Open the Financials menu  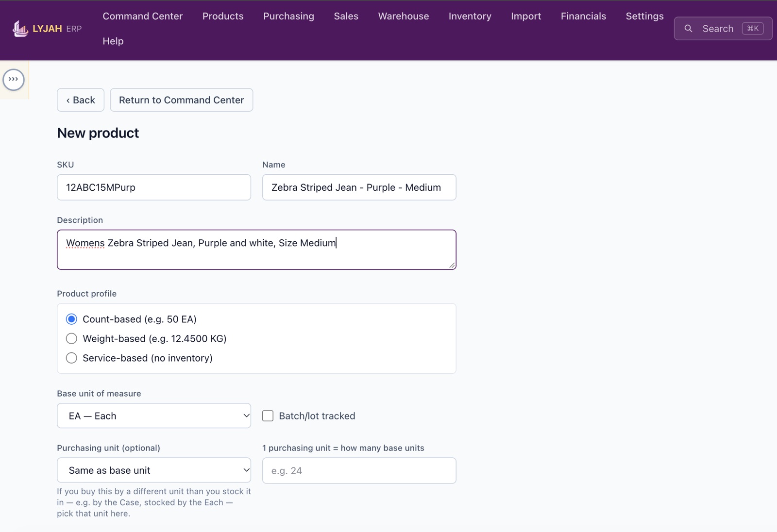click(583, 16)
